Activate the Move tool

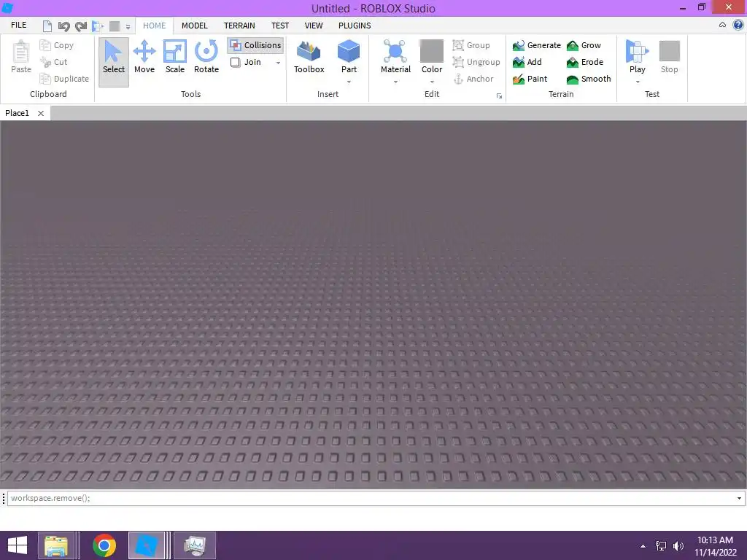144,57
